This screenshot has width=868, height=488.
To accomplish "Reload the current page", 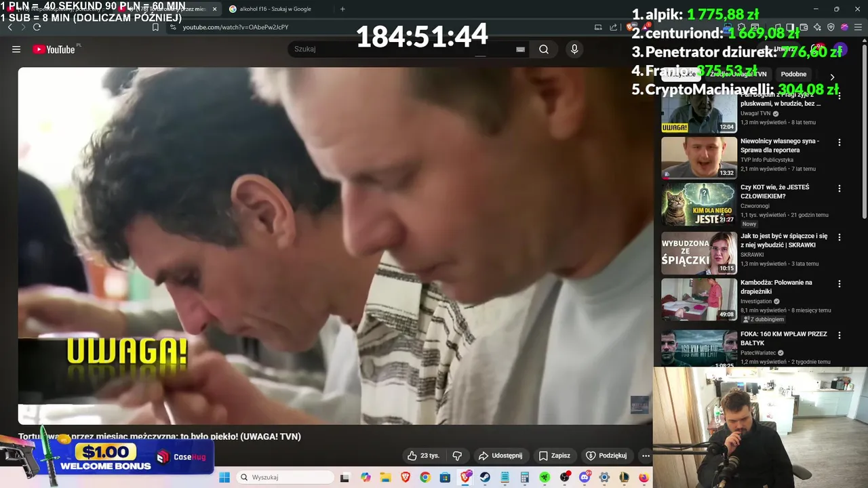I will point(37,27).
